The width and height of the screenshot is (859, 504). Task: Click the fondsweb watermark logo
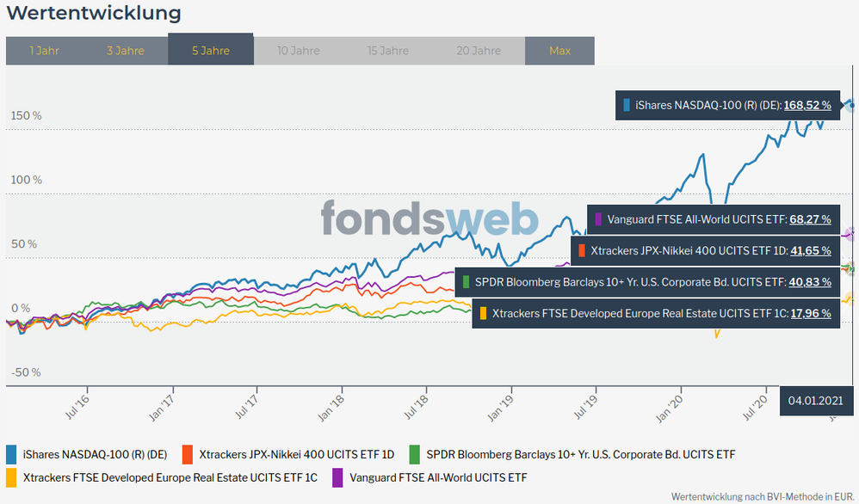pos(429,218)
